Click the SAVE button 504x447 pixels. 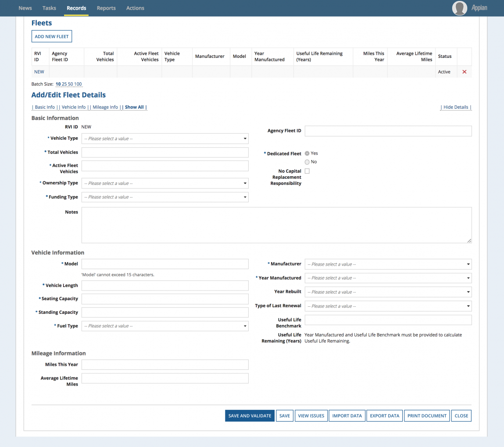[x=285, y=416]
